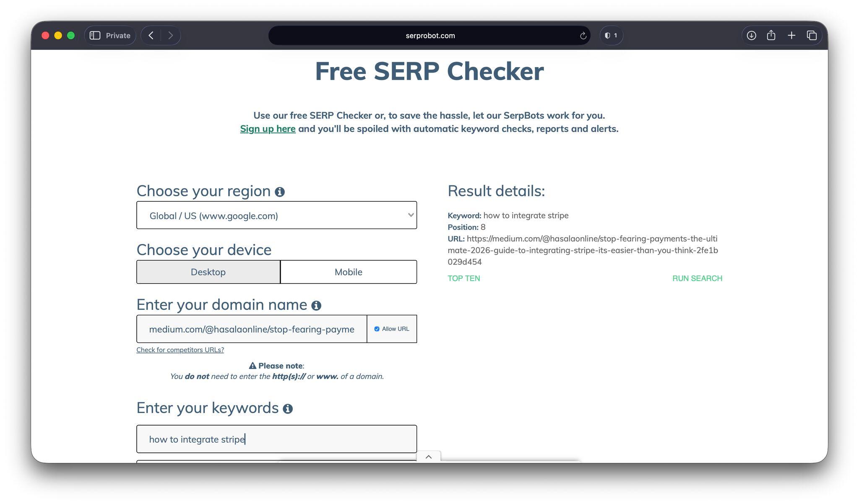Click the domain name info icon

click(316, 306)
